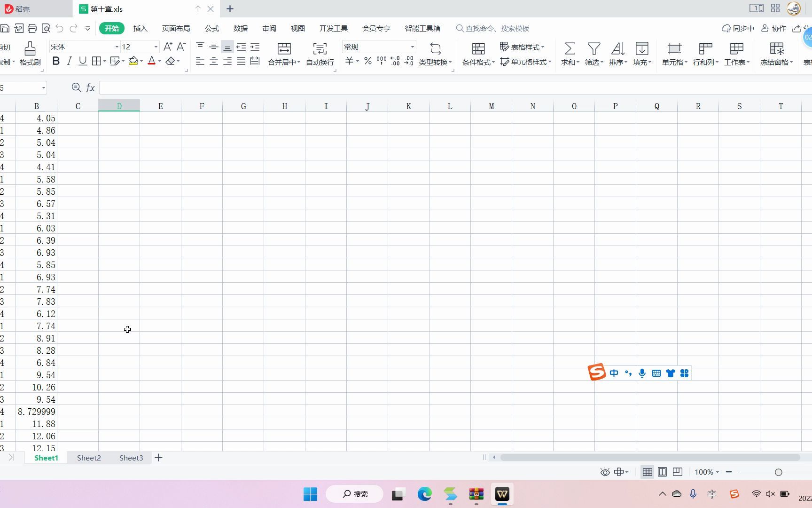Click Merge and Center (合并居中) icon
The height and width of the screenshot is (508, 812).
click(284, 49)
